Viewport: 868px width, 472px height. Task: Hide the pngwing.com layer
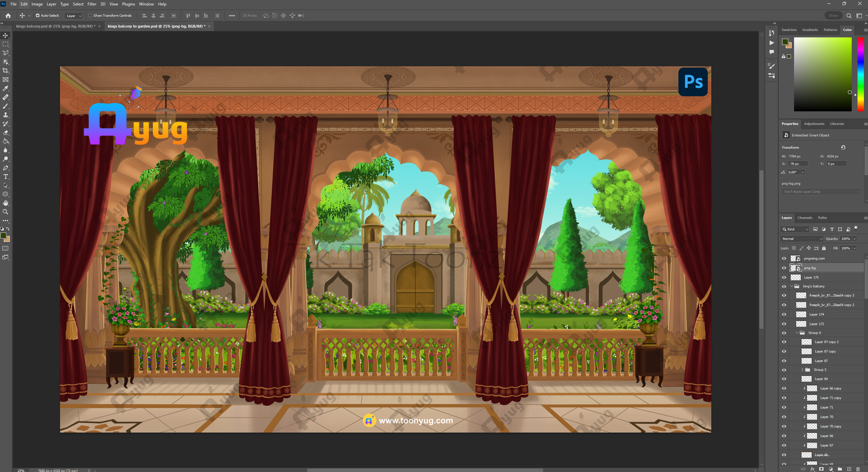point(784,259)
